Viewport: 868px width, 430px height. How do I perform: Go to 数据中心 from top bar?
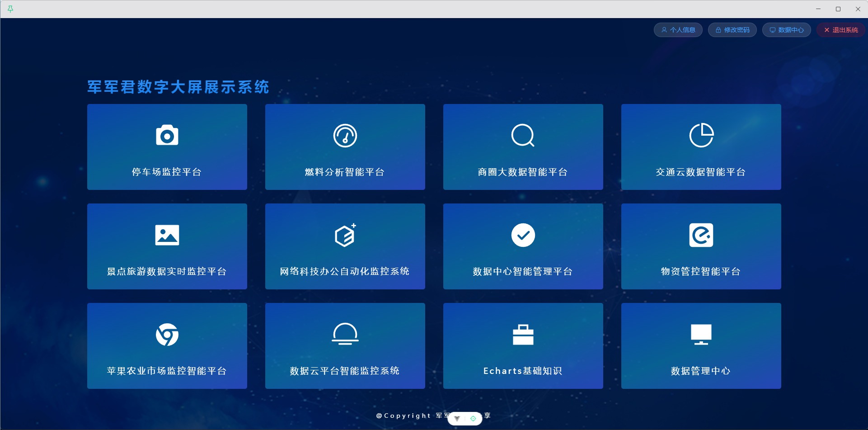tap(786, 30)
